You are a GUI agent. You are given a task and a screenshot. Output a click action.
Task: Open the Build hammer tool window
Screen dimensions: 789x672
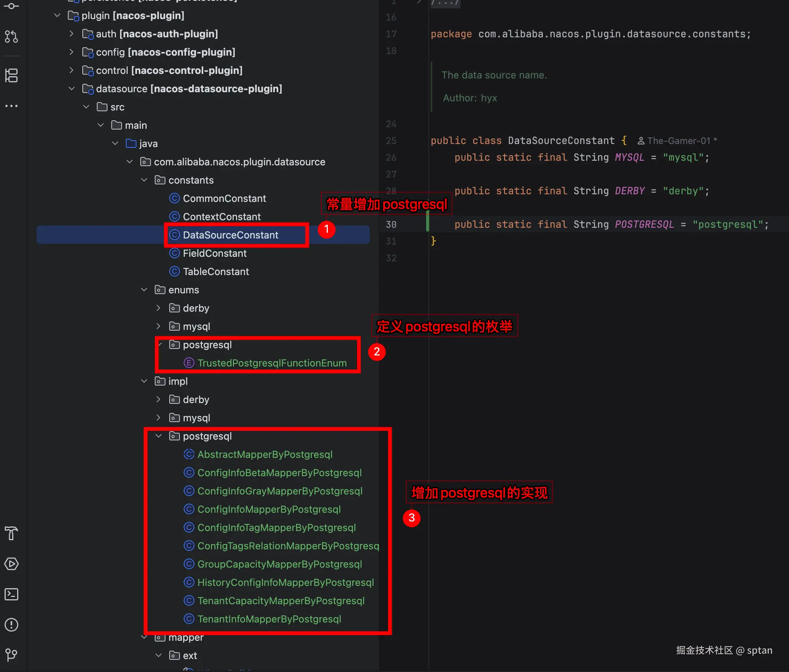(11, 533)
